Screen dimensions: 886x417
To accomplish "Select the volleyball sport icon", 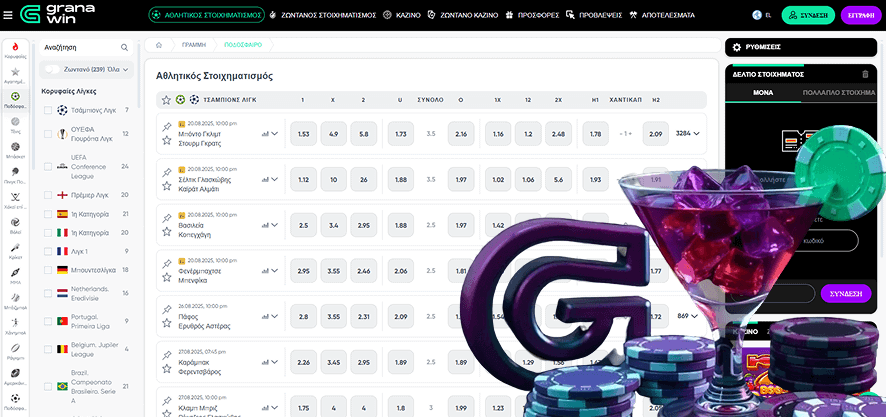I will (x=15, y=222).
